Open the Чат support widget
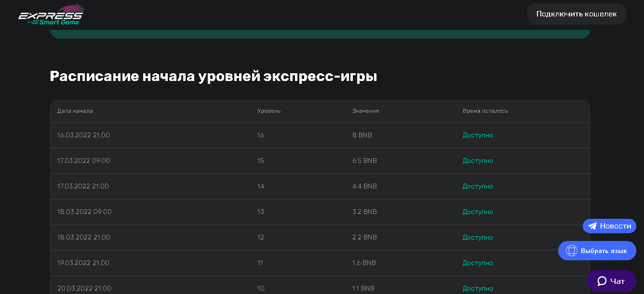644x294 pixels. point(611,281)
